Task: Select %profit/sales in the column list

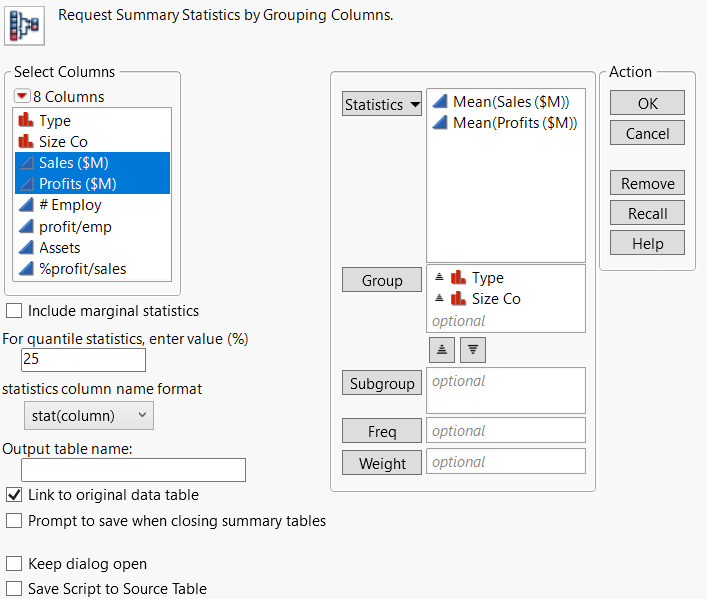Action: pyautogui.click(x=82, y=268)
